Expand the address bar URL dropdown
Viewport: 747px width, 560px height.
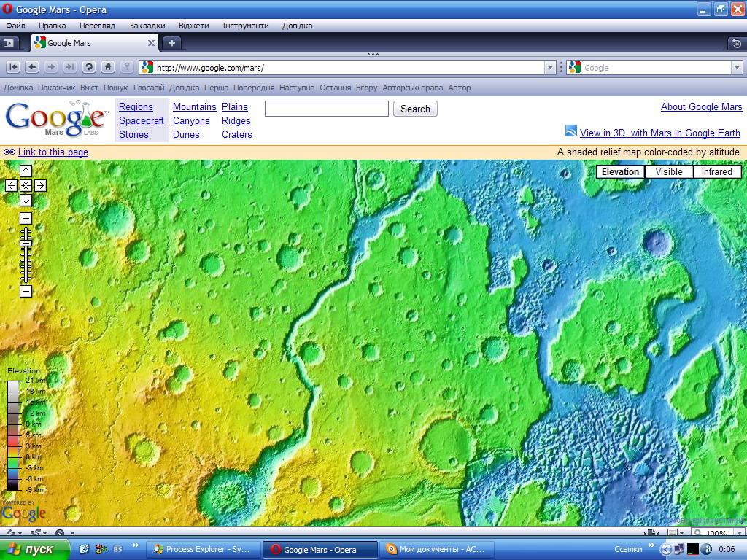551,68
